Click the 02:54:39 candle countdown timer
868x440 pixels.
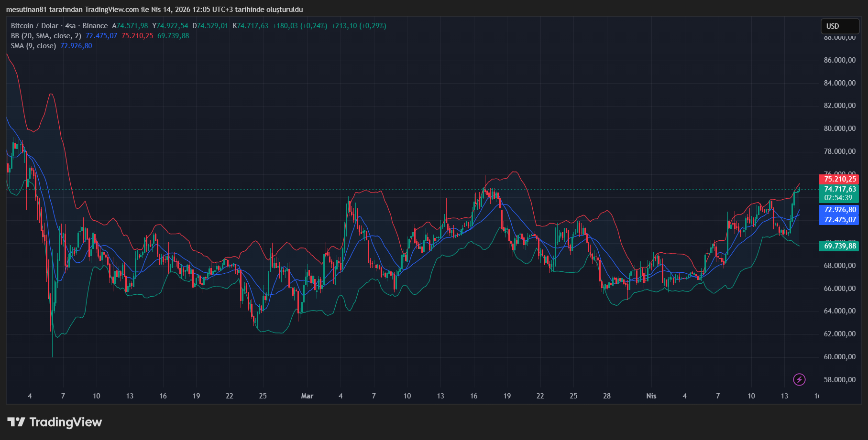[838, 198]
